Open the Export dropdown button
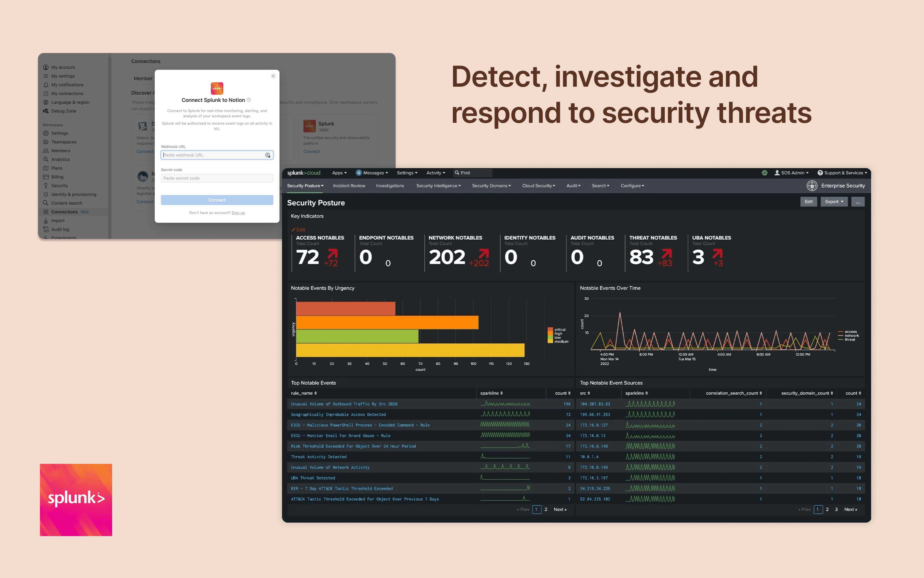This screenshot has width=924, height=578. tap(834, 202)
